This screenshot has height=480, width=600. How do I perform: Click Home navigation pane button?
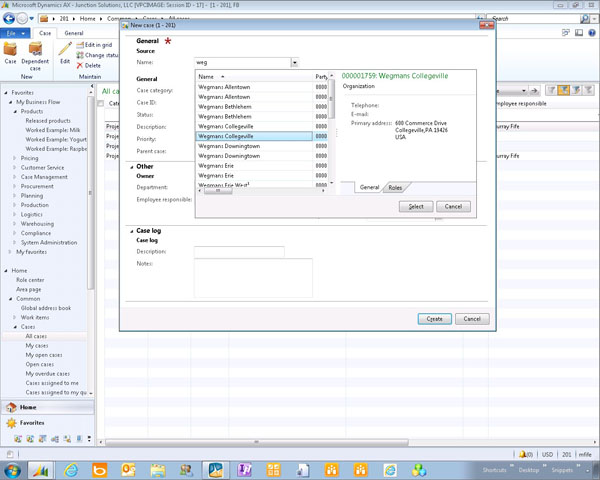point(47,407)
